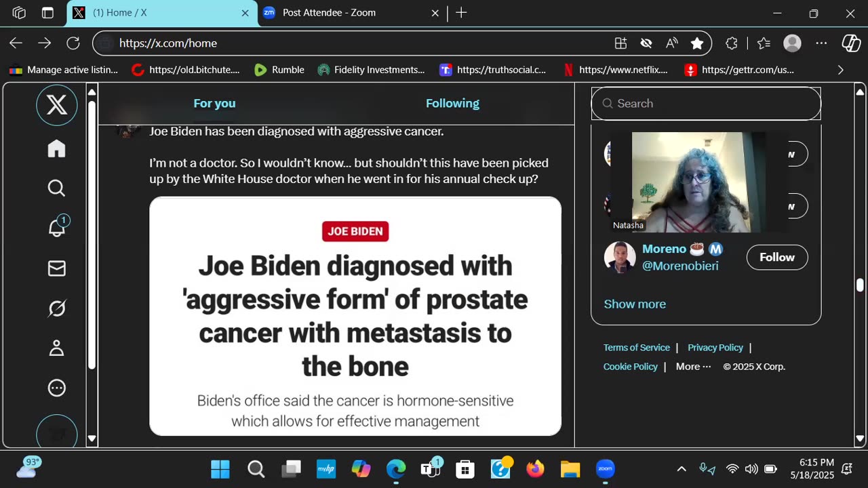
Task: Open taskbar Search
Action: [256, 469]
